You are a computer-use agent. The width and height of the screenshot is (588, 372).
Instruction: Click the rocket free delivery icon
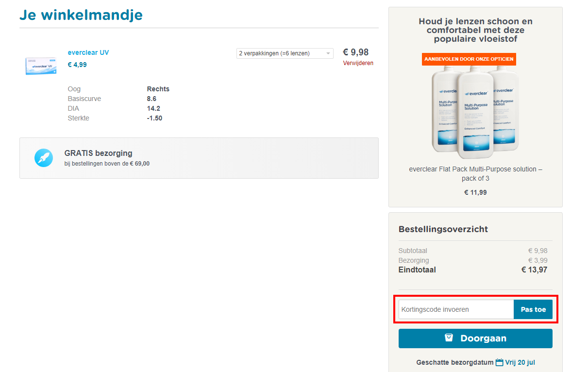44,158
